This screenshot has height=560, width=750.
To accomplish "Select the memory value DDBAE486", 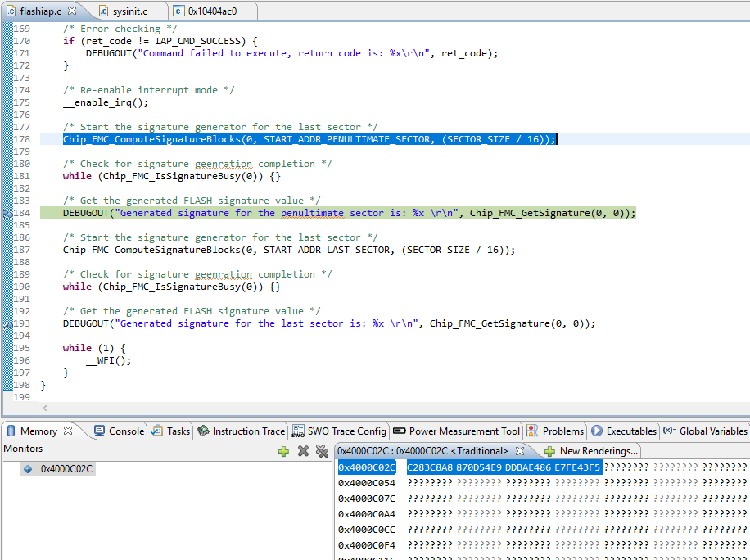I will click(528, 467).
